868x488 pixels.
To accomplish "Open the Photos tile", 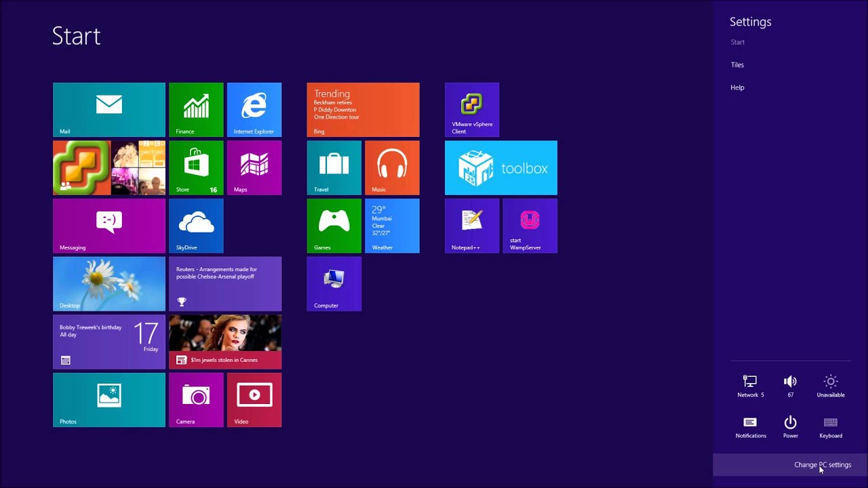I will (109, 400).
